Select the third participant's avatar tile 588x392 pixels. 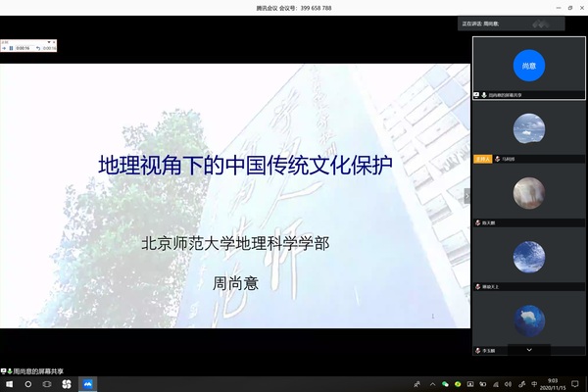[x=529, y=193]
